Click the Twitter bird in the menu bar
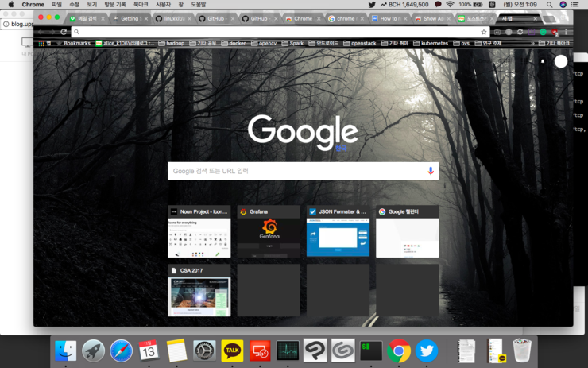This screenshot has width=588, height=368. pos(372,5)
